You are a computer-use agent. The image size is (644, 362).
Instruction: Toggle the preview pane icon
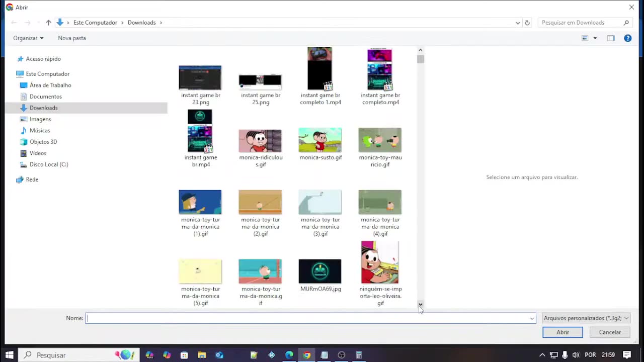click(611, 38)
